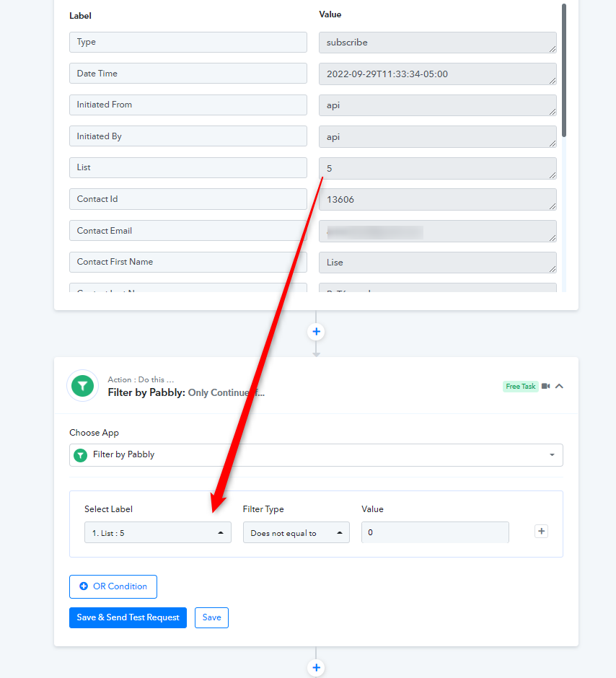This screenshot has height=678, width=616.
Task: Click the filter Value input containing 0
Action: point(435,532)
